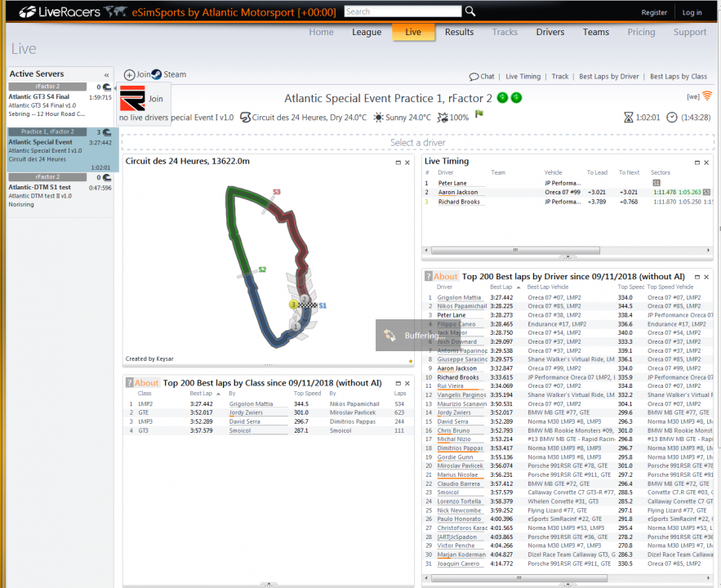Open Best Laps by Driver link
This screenshot has height=588, width=721.
[609, 76]
